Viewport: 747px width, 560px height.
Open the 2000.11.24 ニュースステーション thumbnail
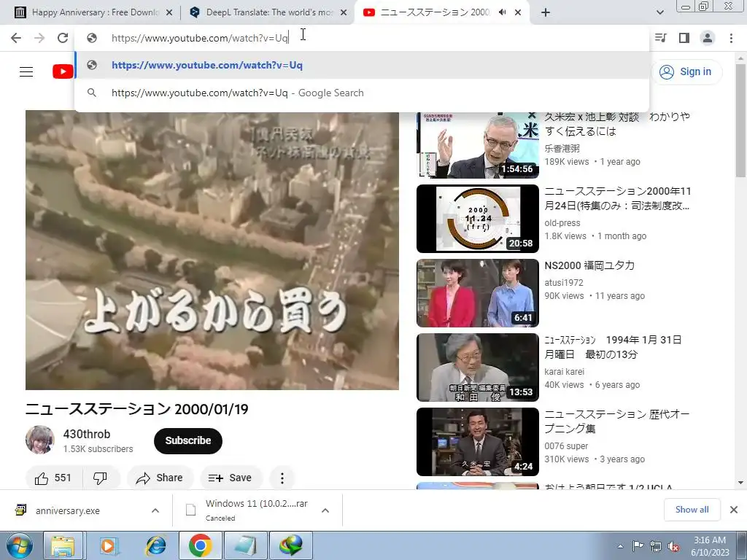tap(477, 219)
